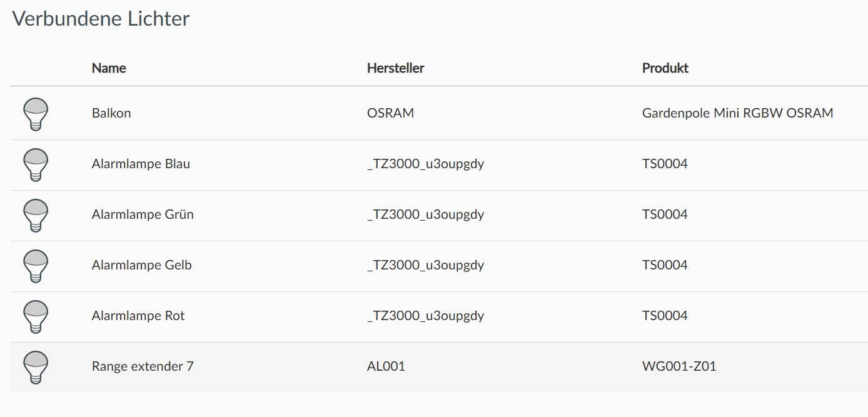This screenshot has width=868, height=417.
Task: Click the Alarmlampe Gelb bulb icon
Action: pos(36,266)
